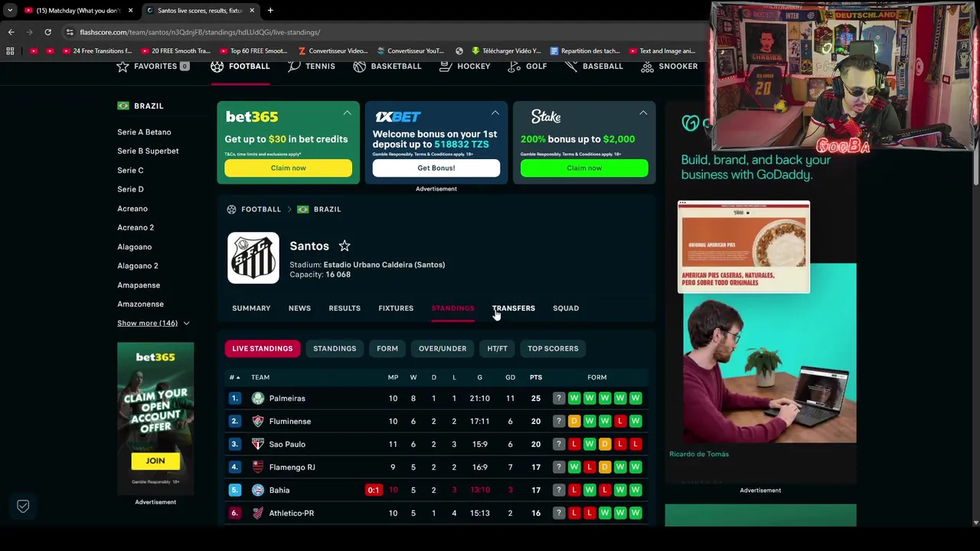Open Palmeiras team row
980x551 pixels.
coord(436,399)
